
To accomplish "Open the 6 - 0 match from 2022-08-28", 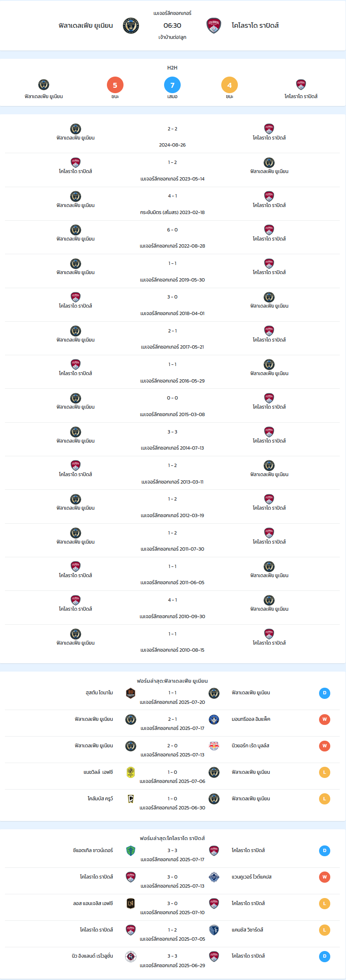I will coord(172,238).
